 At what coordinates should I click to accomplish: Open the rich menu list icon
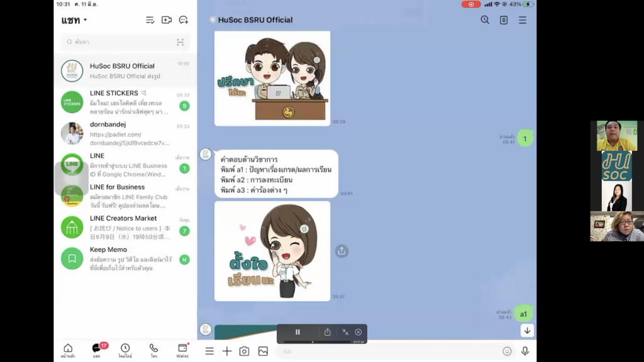(x=209, y=351)
